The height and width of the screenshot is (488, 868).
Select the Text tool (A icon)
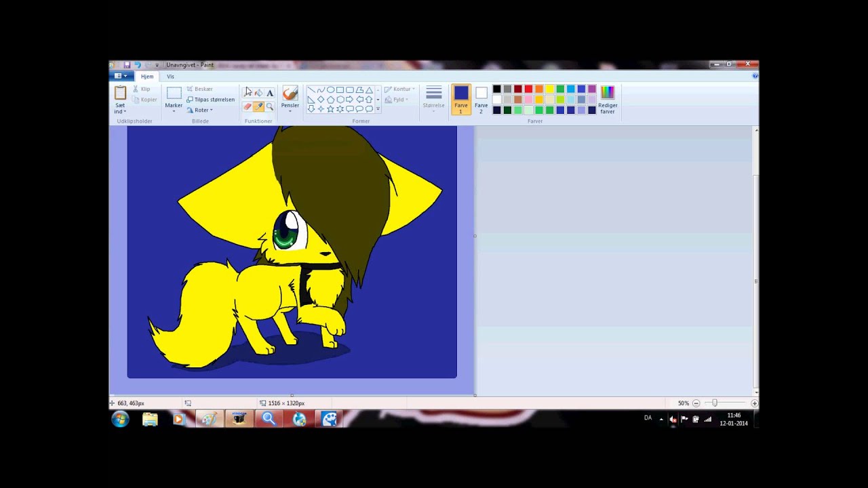pos(269,93)
